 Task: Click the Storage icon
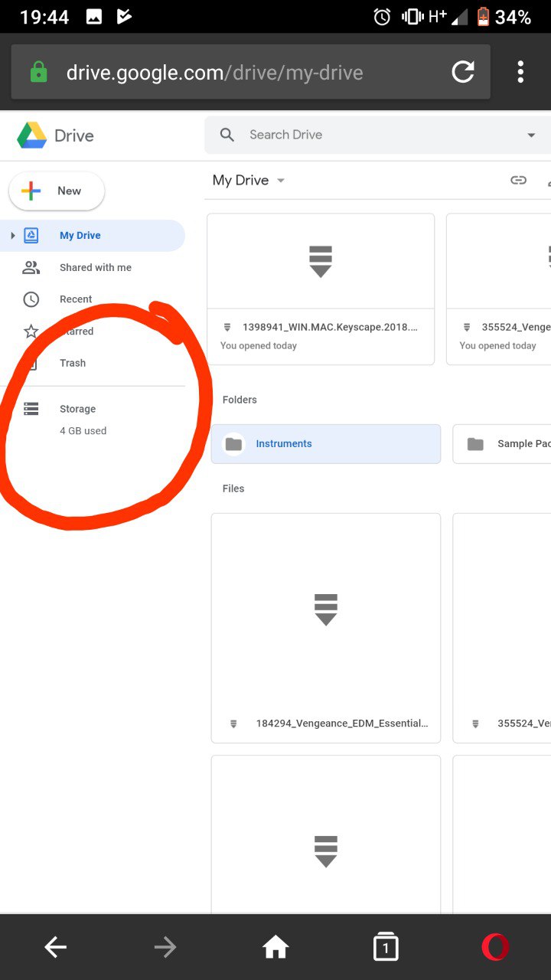(31, 409)
